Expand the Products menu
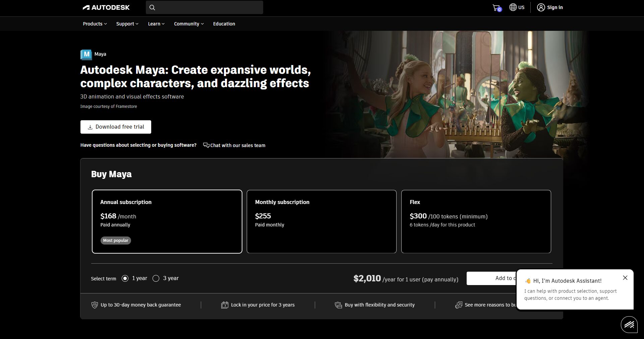This screenshot has height=339, width=644. (95, 24)
